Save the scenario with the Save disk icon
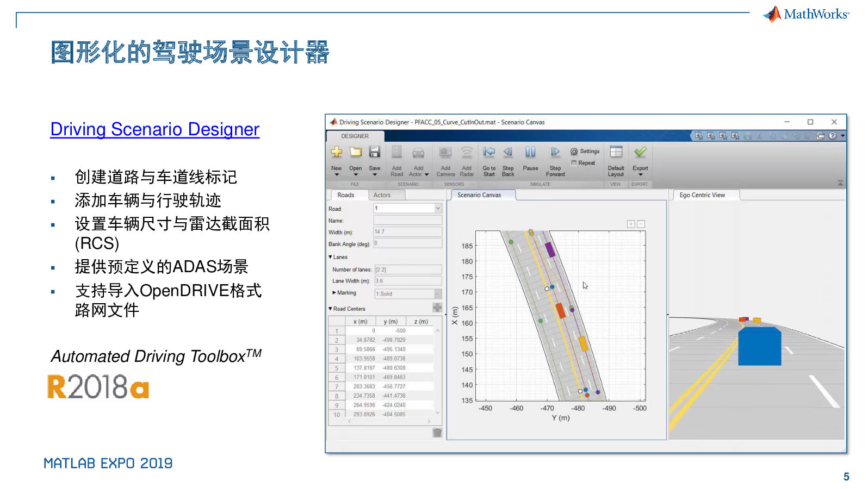868x489 pixels. pos(375,152)
